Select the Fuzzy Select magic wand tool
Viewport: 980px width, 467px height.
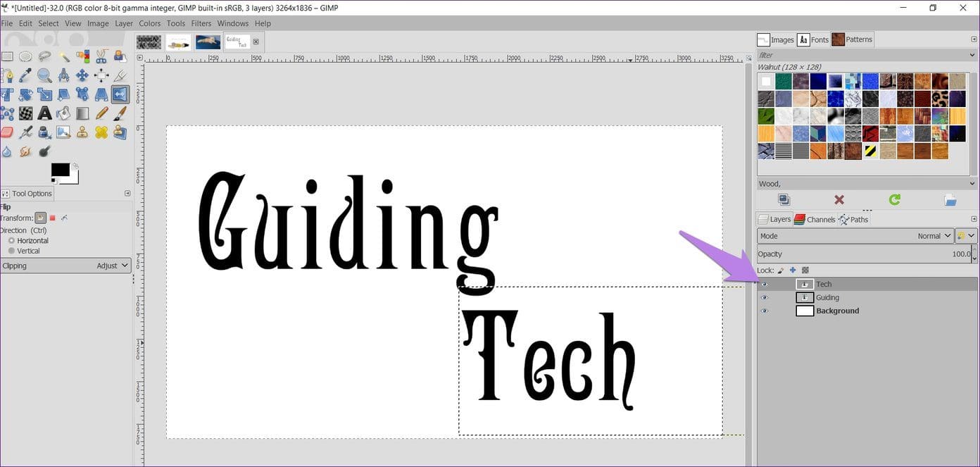[x=64, y=56]
